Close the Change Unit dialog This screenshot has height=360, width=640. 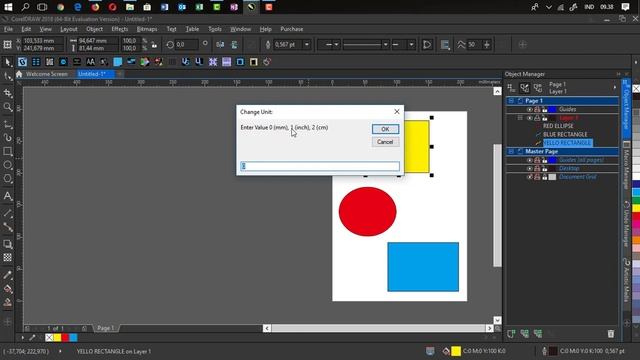tap(397, 111)
